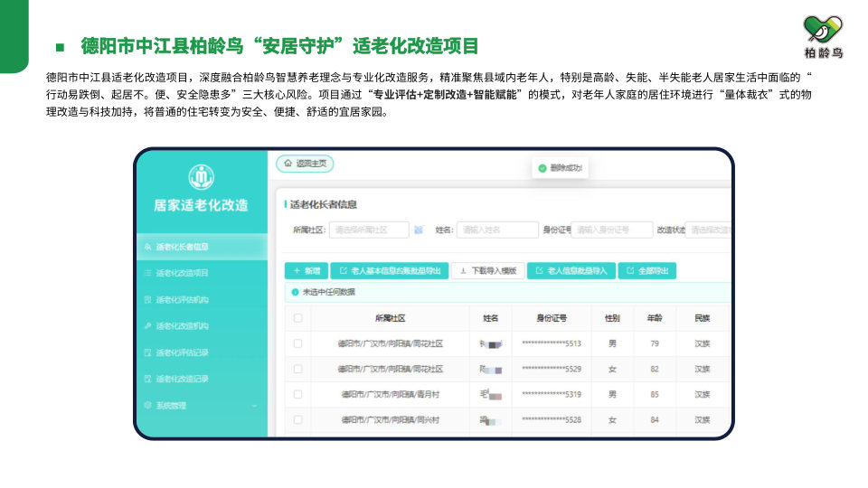Open 适老化改造项目 sidebar menu

point(202,273)
